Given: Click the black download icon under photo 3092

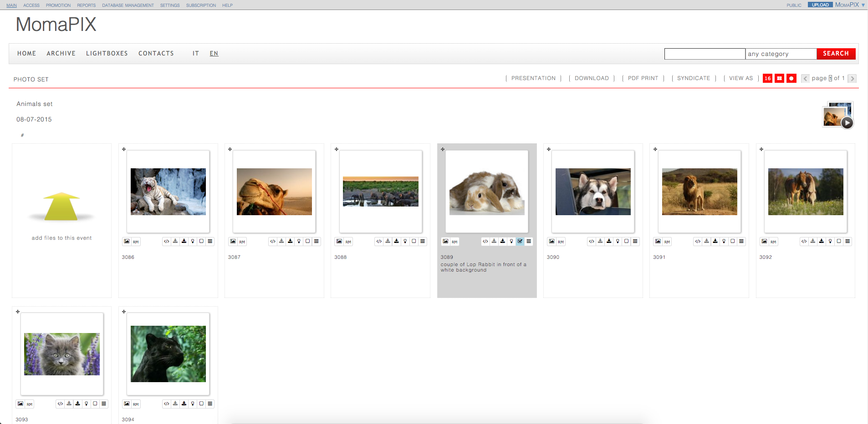Looking at the screenshot, I should pyautogui.click(x=822, y=242).
